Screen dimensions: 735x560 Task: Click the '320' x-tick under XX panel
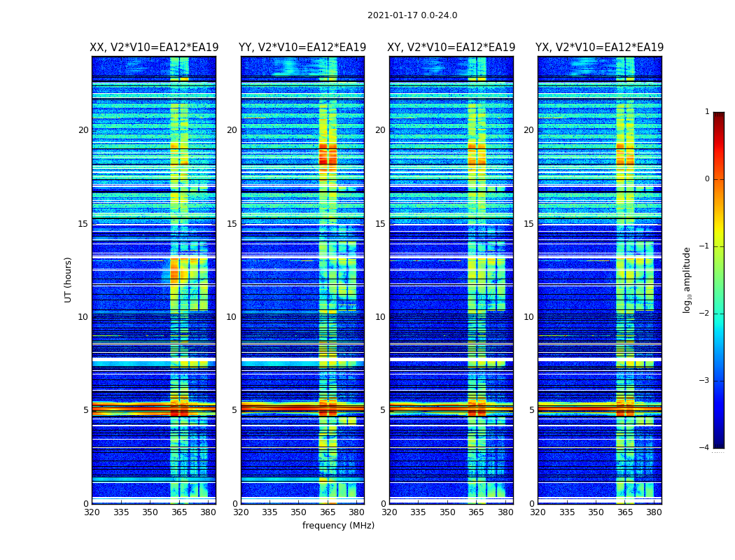point(92,512)
